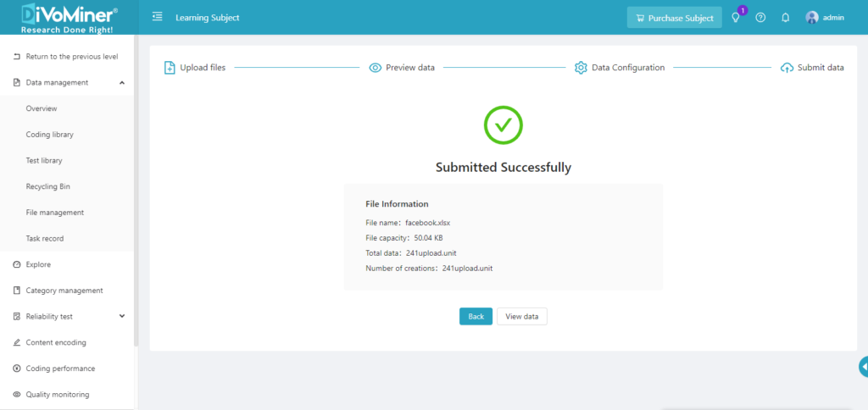The height and width of the screenshot is (410, 868).
Task: Click the Number of creations line
Action: 429,269
